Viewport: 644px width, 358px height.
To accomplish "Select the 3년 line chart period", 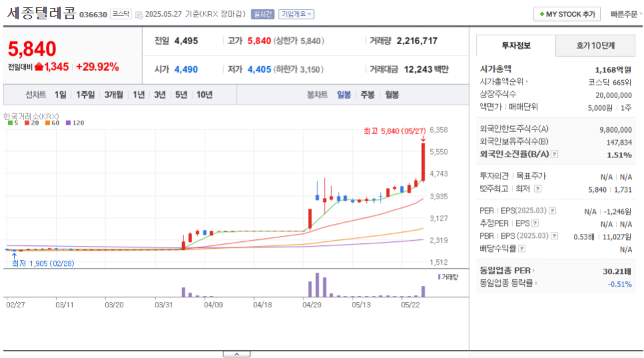I will [x=160, y=95].
